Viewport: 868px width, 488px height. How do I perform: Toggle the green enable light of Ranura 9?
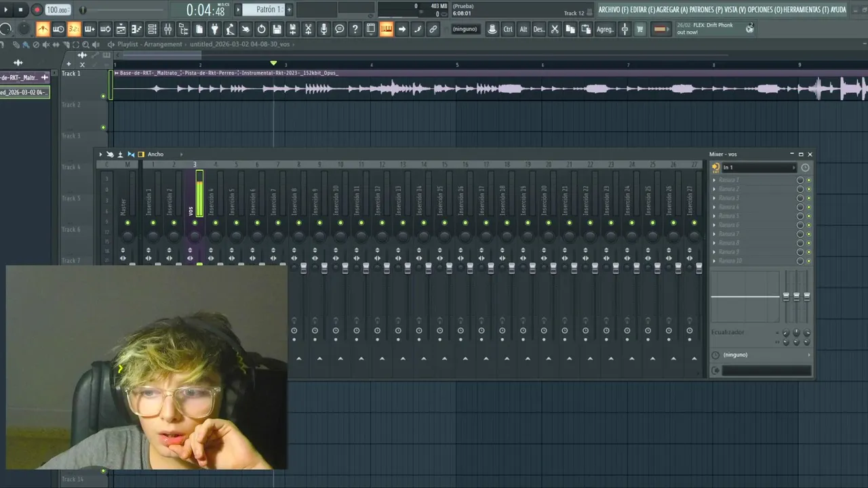(x=808, y=252)
